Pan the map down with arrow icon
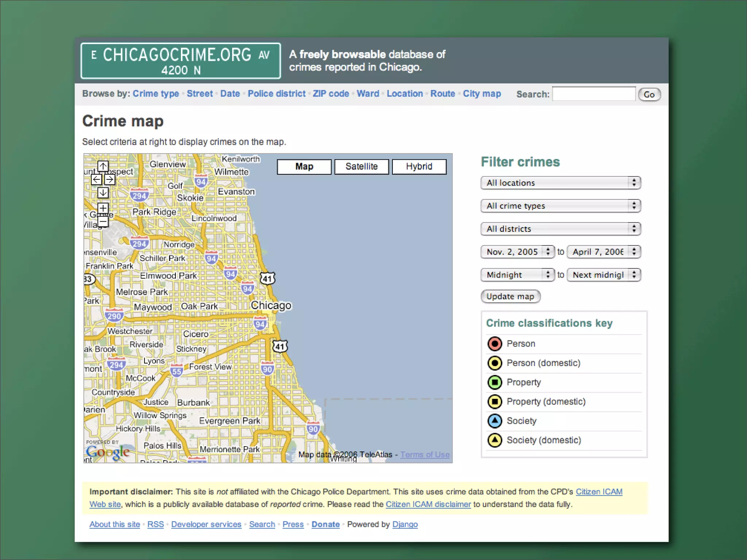The height and width of the screenshot is (560, 747). (103, 192)
